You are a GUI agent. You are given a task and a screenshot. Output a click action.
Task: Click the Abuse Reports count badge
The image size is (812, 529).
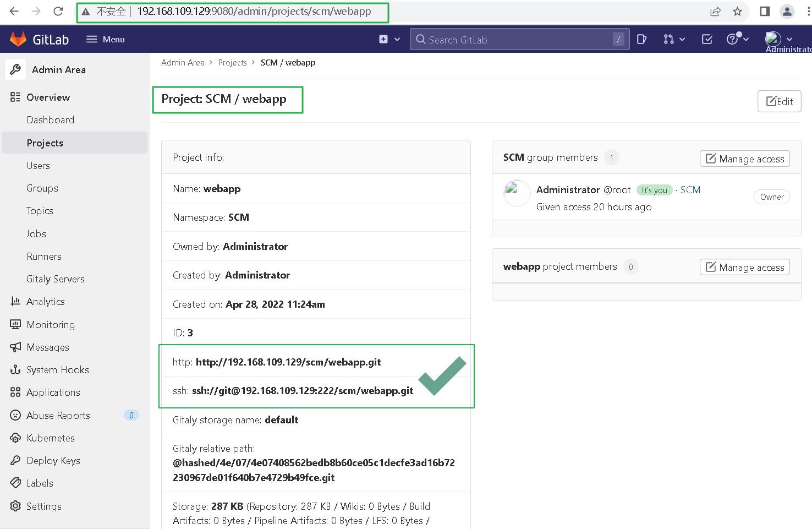[x=131, y=415]
